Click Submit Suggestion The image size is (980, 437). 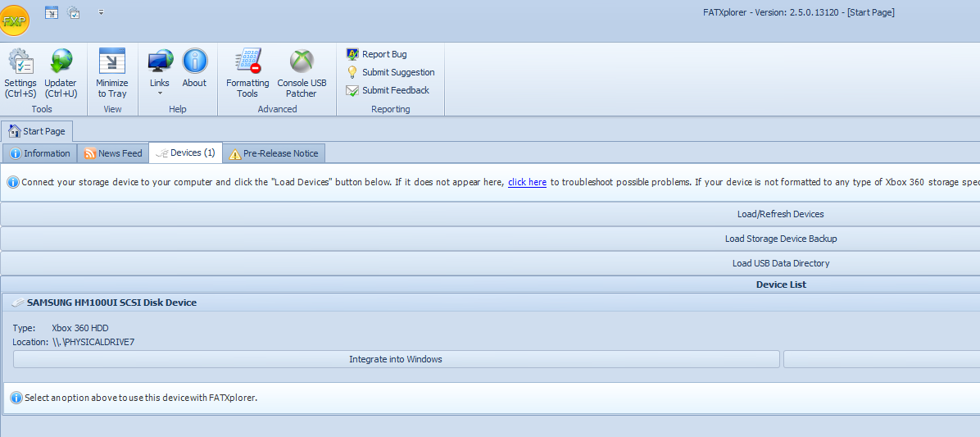[397, 72]
